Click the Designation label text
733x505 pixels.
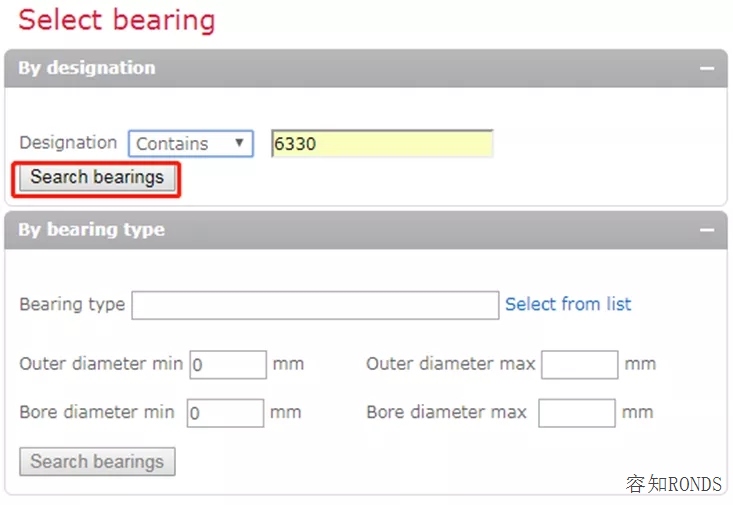68,143
